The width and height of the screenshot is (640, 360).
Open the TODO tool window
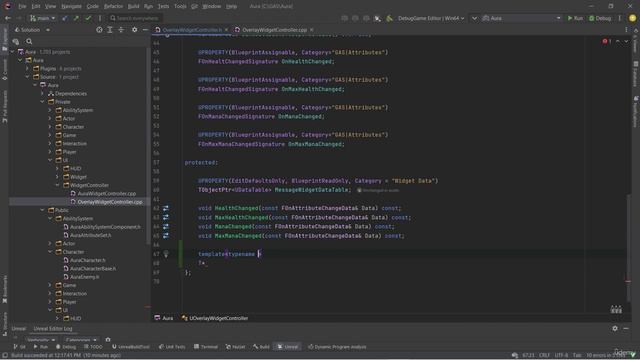93,347
